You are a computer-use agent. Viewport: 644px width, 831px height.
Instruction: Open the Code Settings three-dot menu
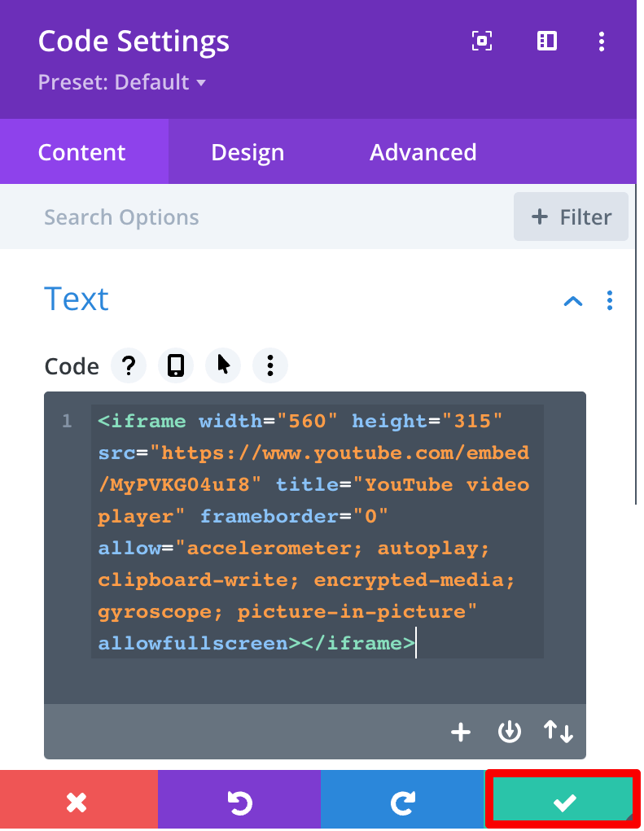(x=602, y=42)
